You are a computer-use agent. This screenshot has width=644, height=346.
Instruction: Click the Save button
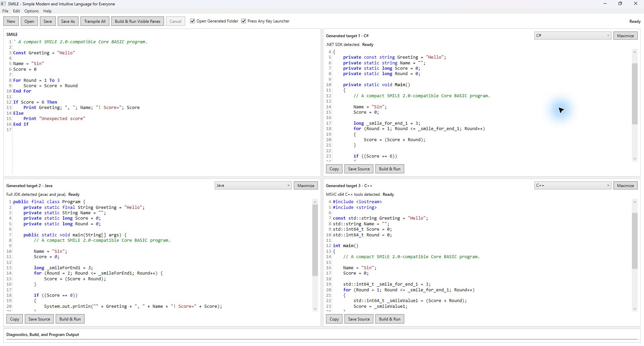48,21
